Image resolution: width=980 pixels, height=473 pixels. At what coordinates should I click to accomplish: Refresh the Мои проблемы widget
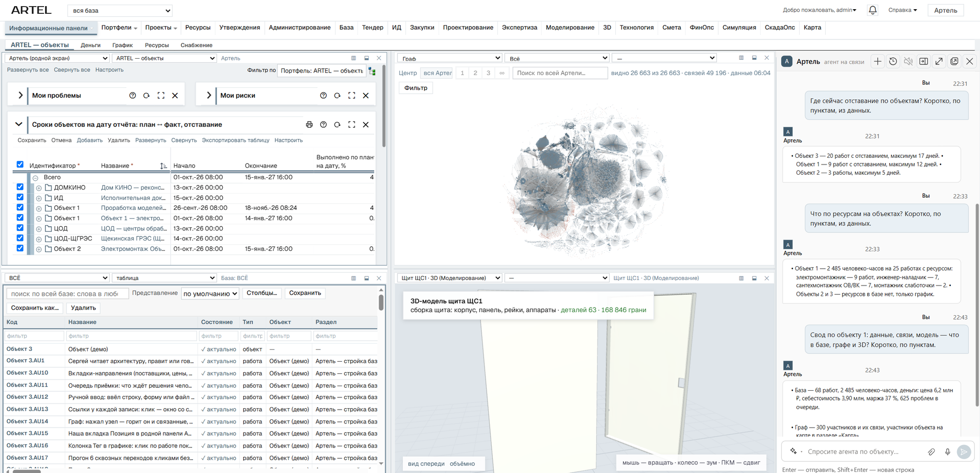pyautogui.click(x=147, y=96)
